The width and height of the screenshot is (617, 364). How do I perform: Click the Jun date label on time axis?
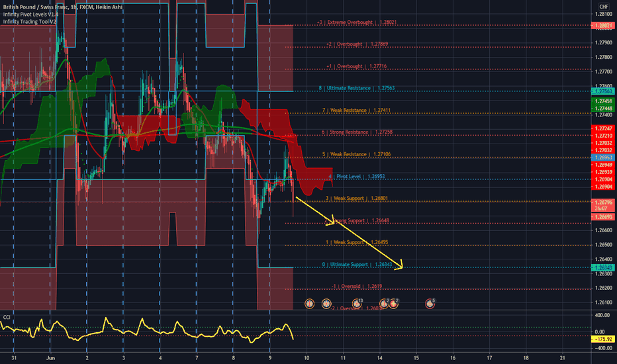click(50, 358)
